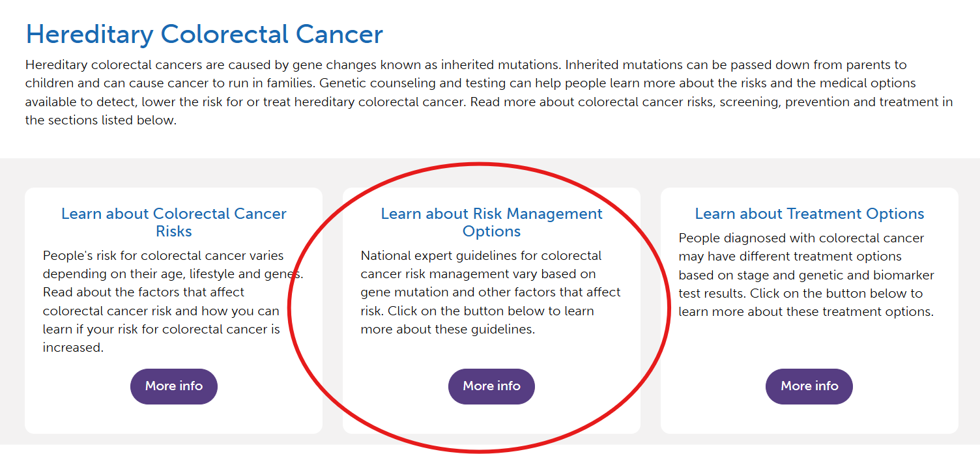Click the purple More info pill on the right
The height and width of the screenshot is (454, 980).
click(x=809, y=386)
